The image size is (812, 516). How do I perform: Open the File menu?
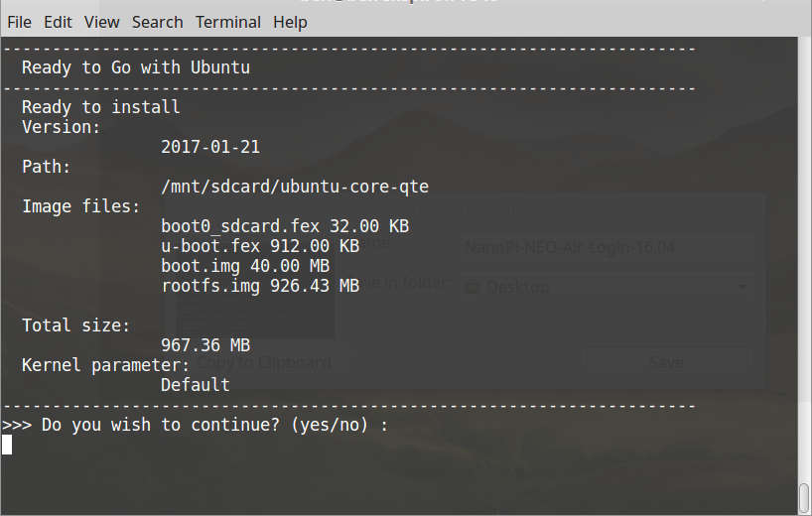coord(19,22)
